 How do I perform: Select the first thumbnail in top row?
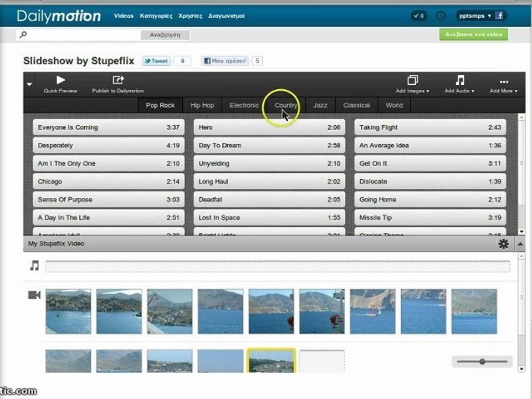[x=68, y=311]
